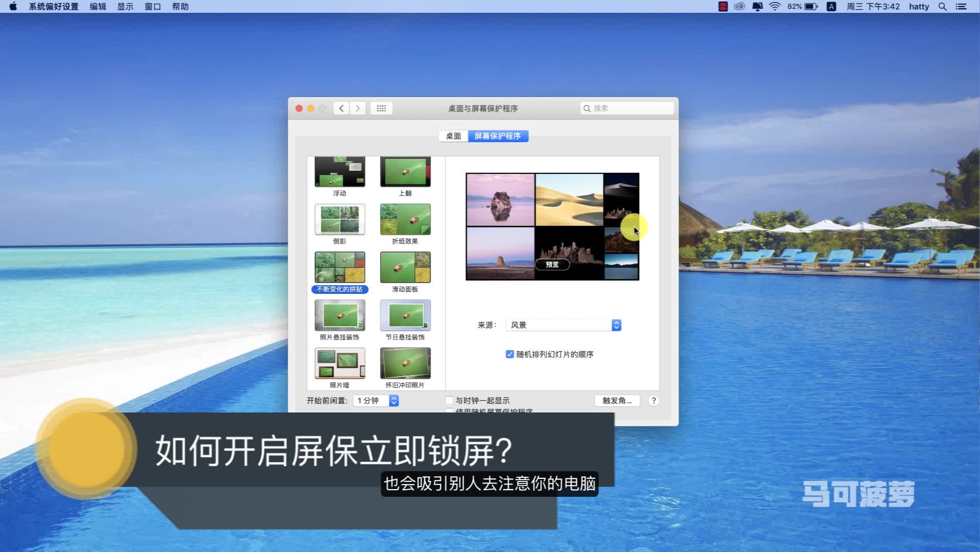Enable 使用随机屏幕保护程序 option

(x=449, y=411)
